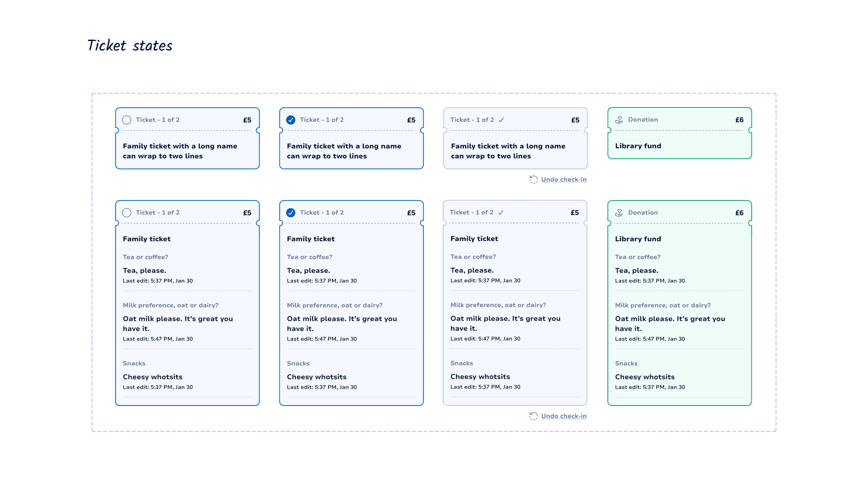Click the undo arrow icon beneath the collapsed checked-in ticket
The image size is (868, 496).
[x=534, y=179]
